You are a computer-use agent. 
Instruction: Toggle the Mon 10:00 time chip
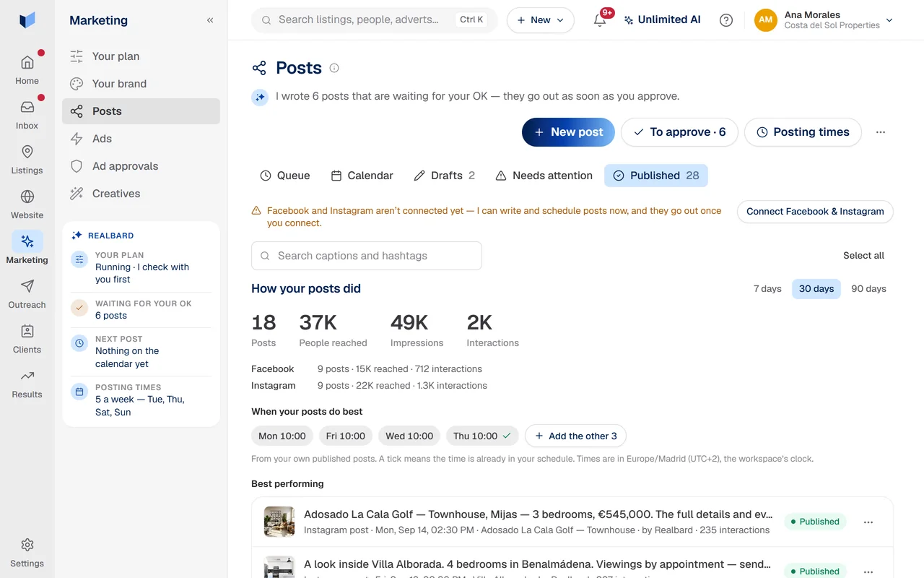(x=282, y=436)
